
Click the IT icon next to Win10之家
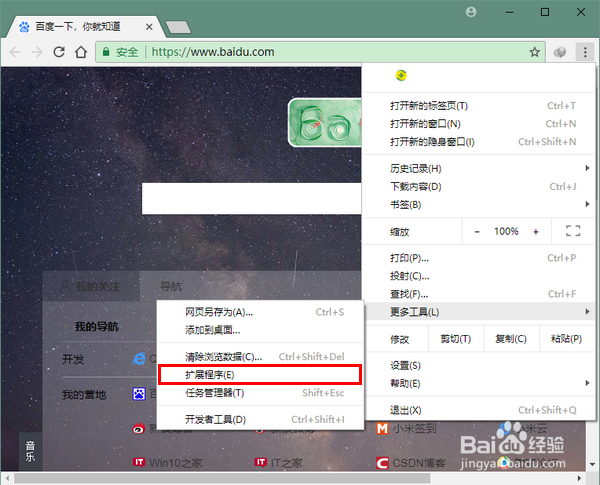(x=139, y=462)
